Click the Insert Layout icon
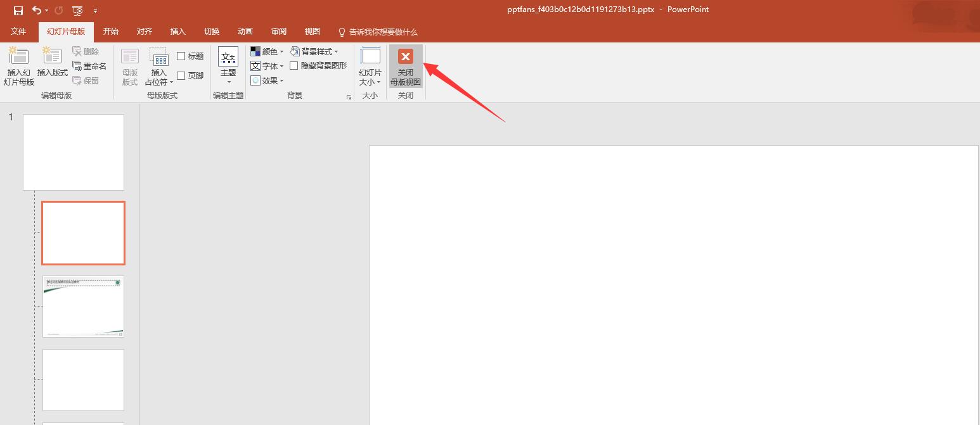This screenshot has height=425, width=980. pyautogui.click(x=52, y=56)
